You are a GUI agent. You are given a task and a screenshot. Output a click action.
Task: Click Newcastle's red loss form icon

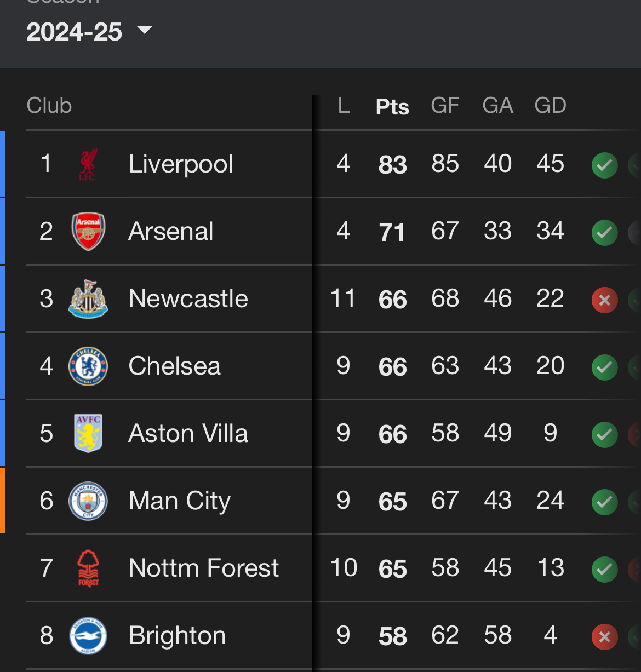(x=605, y=300)
